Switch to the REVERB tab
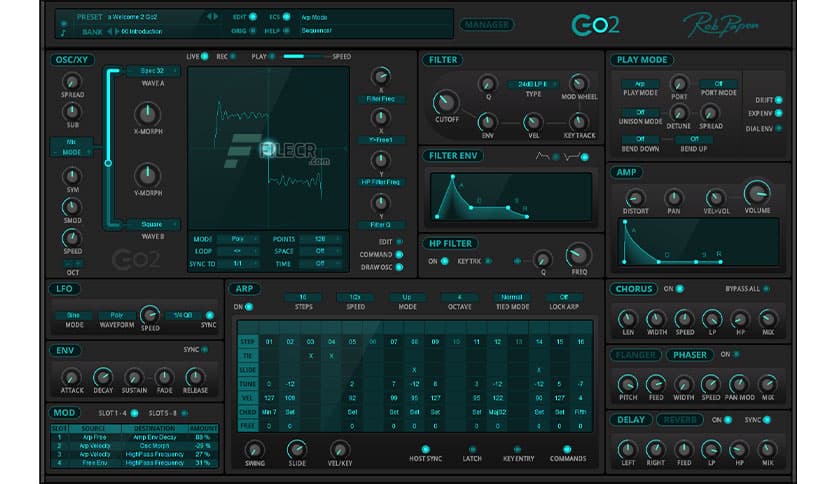Viewport: 836px width, 484px height. pos(680,420)
